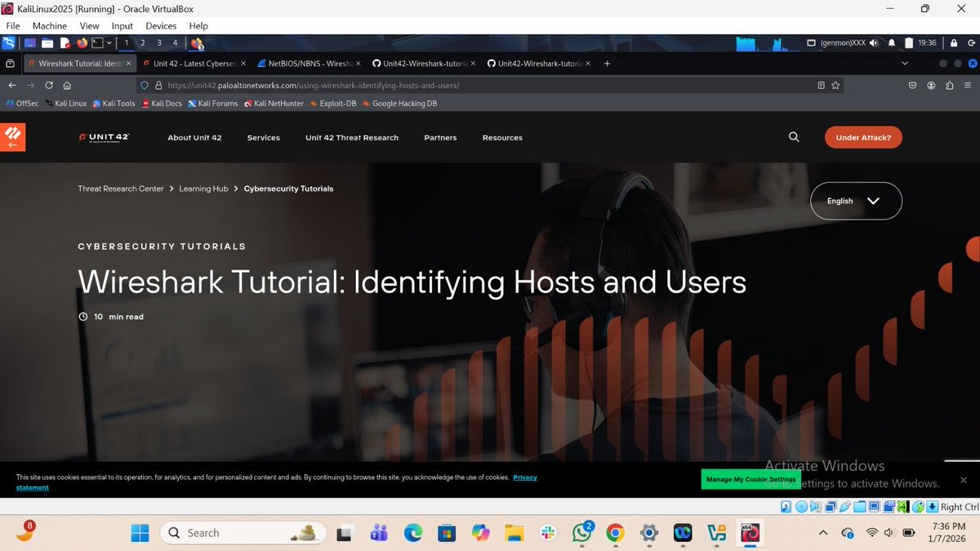Switch to workspace 3
The height and width of the screenshot is (551, 980).
tap(158, 42)
